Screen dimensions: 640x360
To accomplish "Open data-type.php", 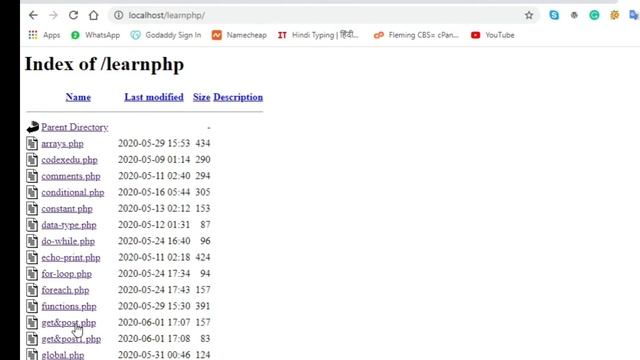I will click(x=69, y=225).
